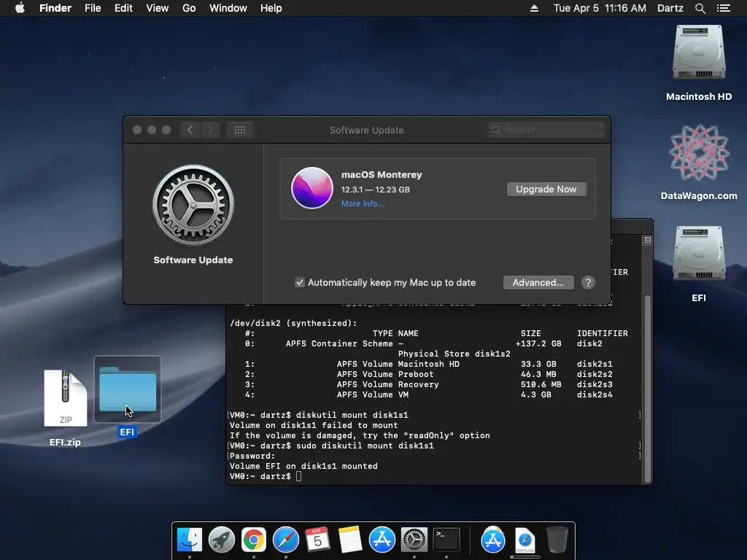Screen dimensions: 747x560
Task: Click the '12.3.1 — 12.23 GB' version text
Action: click(376, 190)
